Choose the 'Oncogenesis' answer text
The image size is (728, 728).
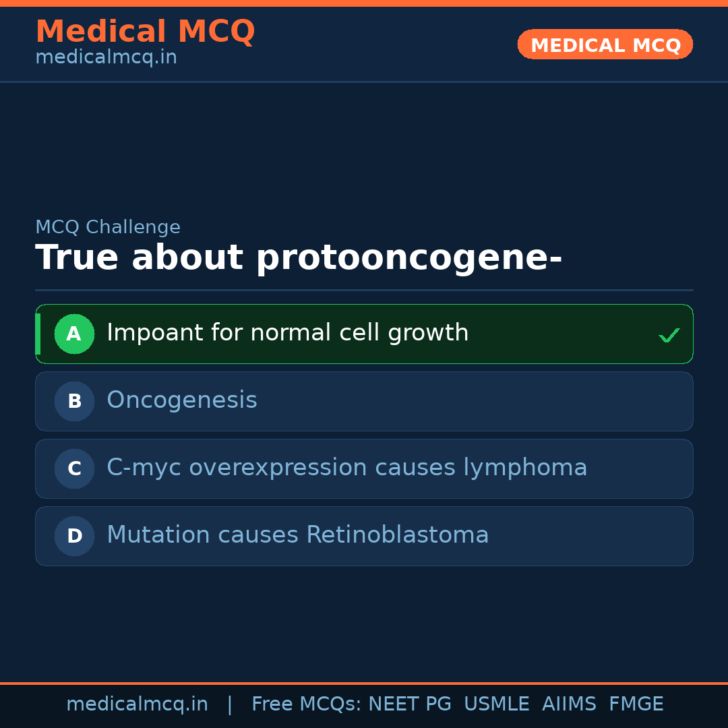182,400
